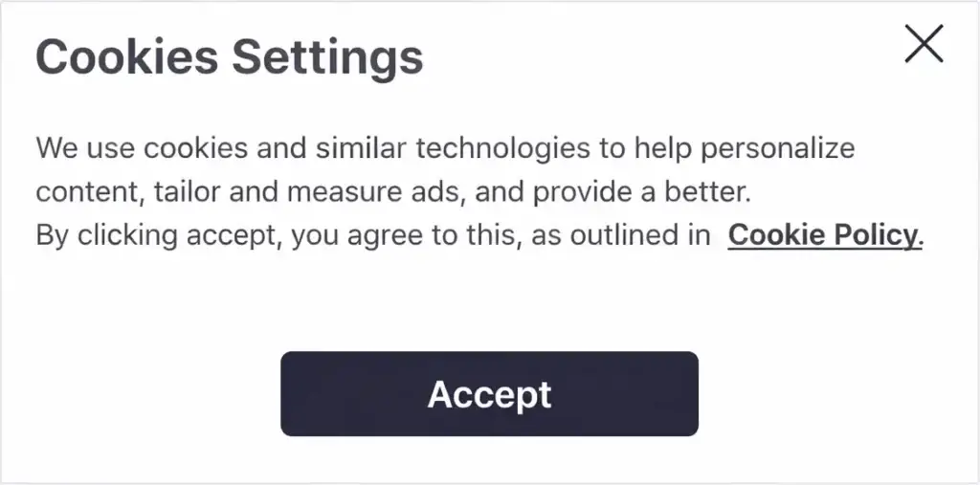Dismiss the cookie banner using the X

924,44
